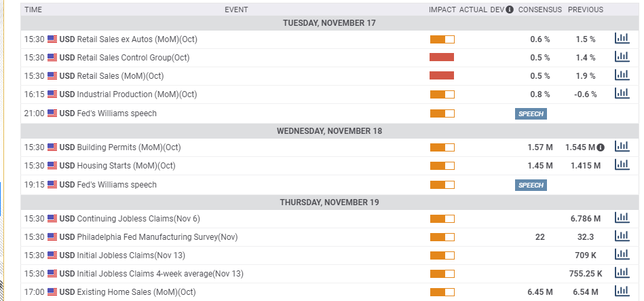The height and width of the screenshot is (301, 644).
Task: Open chart icon for Housing Starts row
Action: (x=622, y=164)
